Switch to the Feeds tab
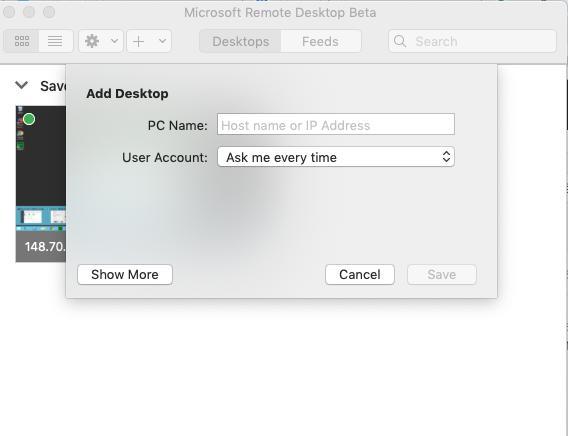The image size is (568, 436). 321,41
